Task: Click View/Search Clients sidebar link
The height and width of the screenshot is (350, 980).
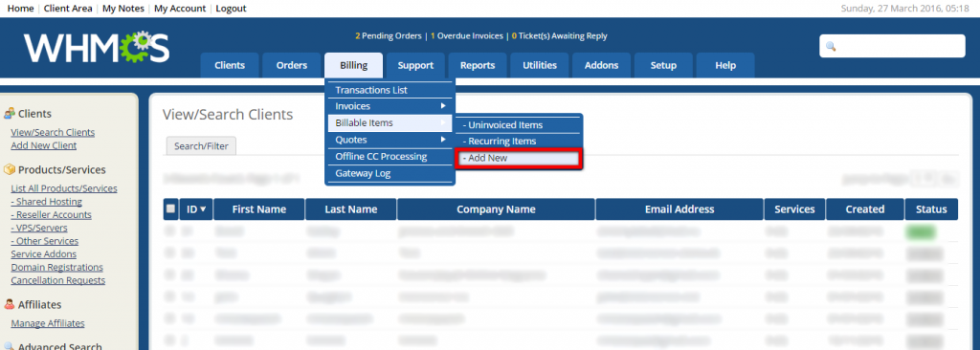Action: 54,133
